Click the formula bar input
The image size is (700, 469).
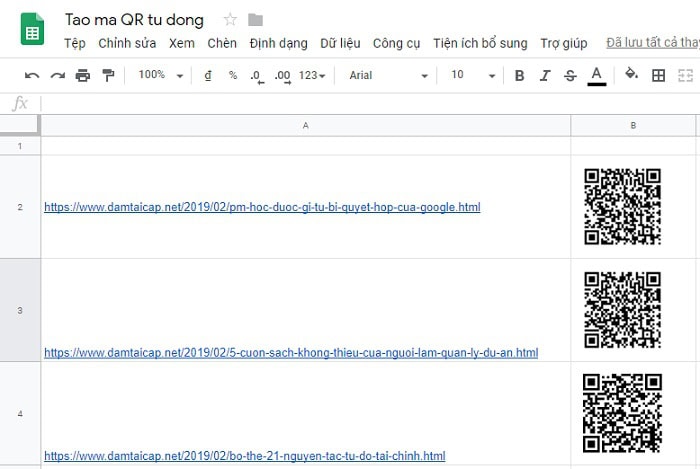click(371, 104)
